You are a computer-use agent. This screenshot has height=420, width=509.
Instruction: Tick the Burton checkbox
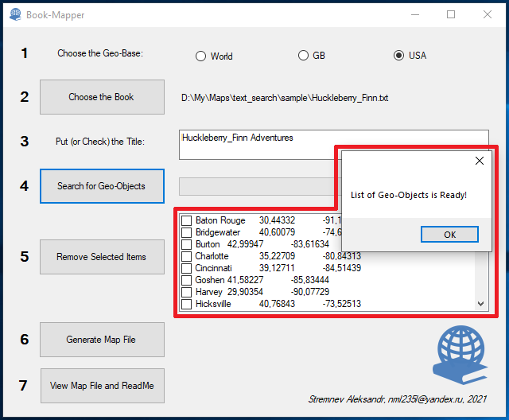[x=186, y=244]
